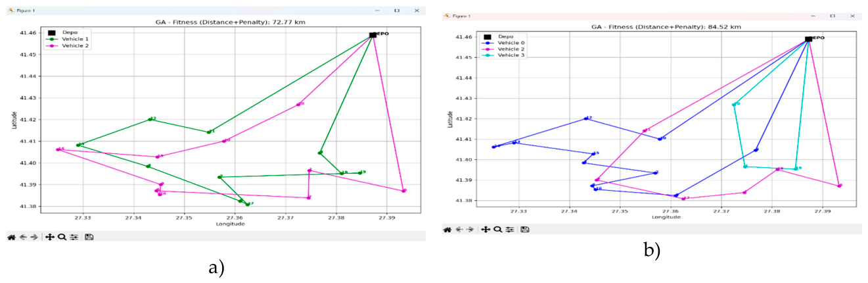Go forward to next view in right figure
Image resolution: width=868 pixels, height=283 pixels.
click(470, 229)
